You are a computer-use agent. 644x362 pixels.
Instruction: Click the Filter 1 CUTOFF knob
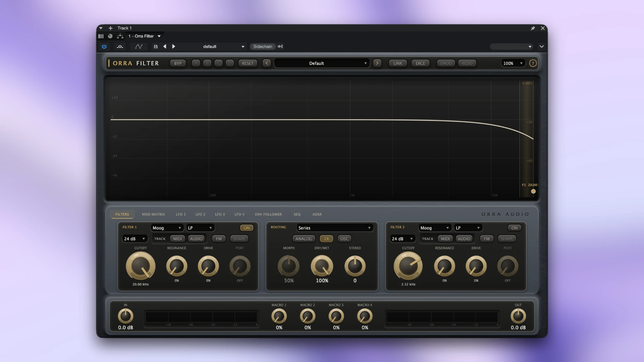click(x=141, y=266)
